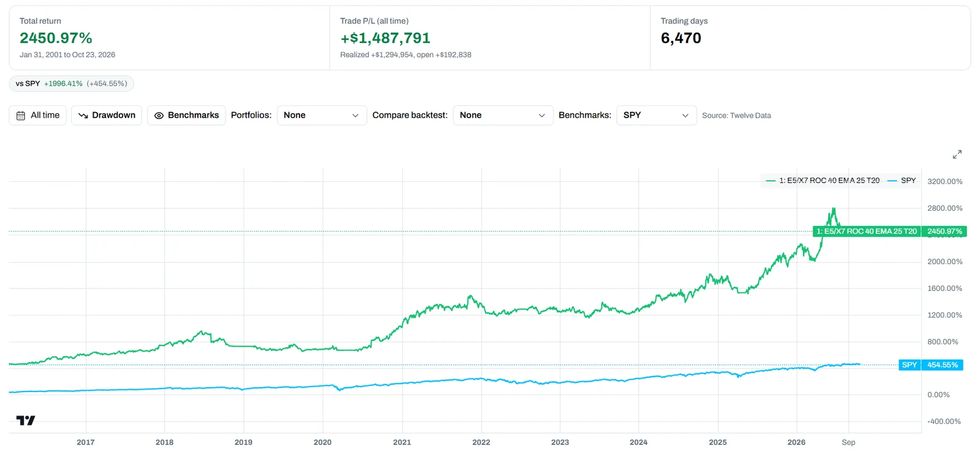Click the Total return value 2450.97%

tap(56, 38)
